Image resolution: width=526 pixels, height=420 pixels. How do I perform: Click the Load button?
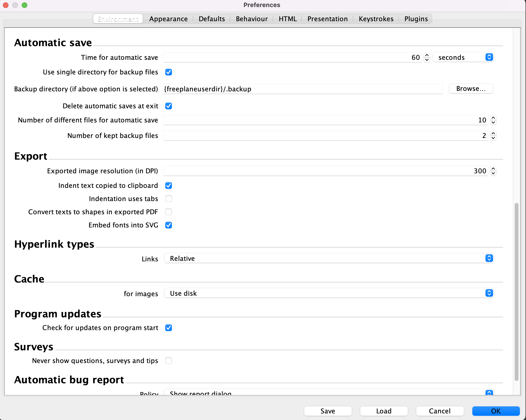(x=384, y=411)
